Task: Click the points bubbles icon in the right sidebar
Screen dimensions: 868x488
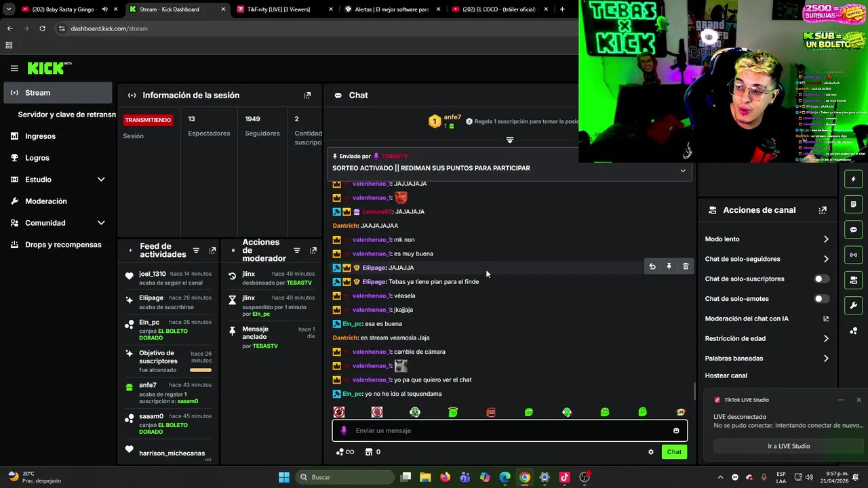Action: click(x=854, y=331)
